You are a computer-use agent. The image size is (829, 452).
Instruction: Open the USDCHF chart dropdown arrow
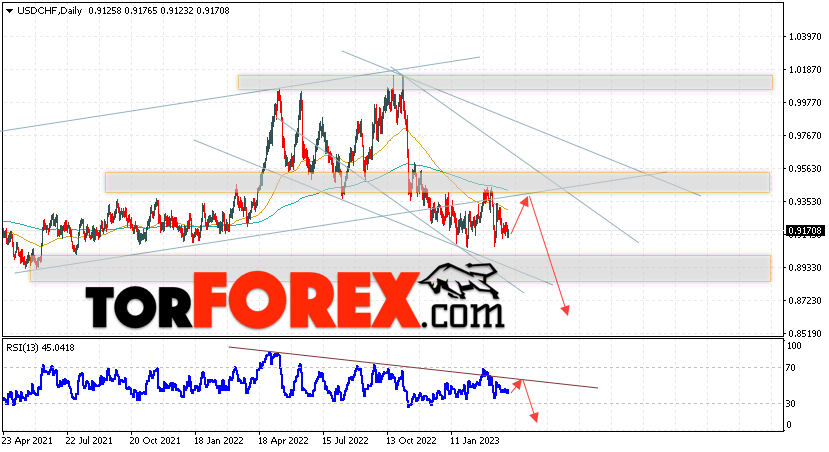(10, 11)
